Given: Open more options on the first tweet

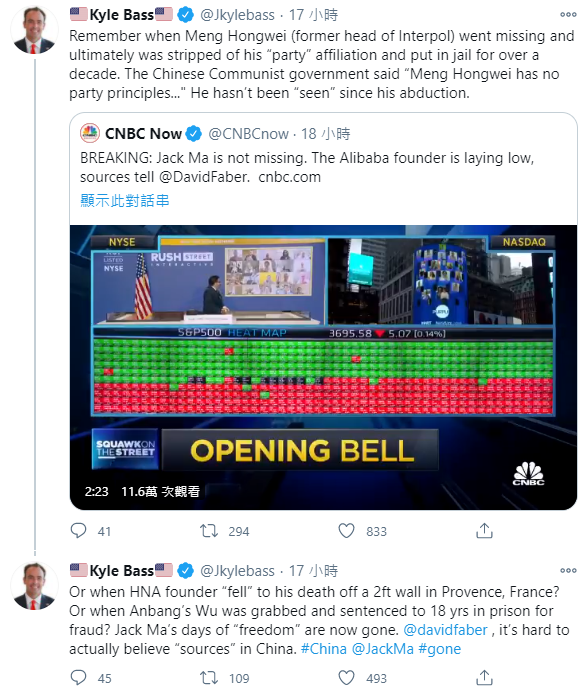Looking at the screenshot, I should coord(568,15).
